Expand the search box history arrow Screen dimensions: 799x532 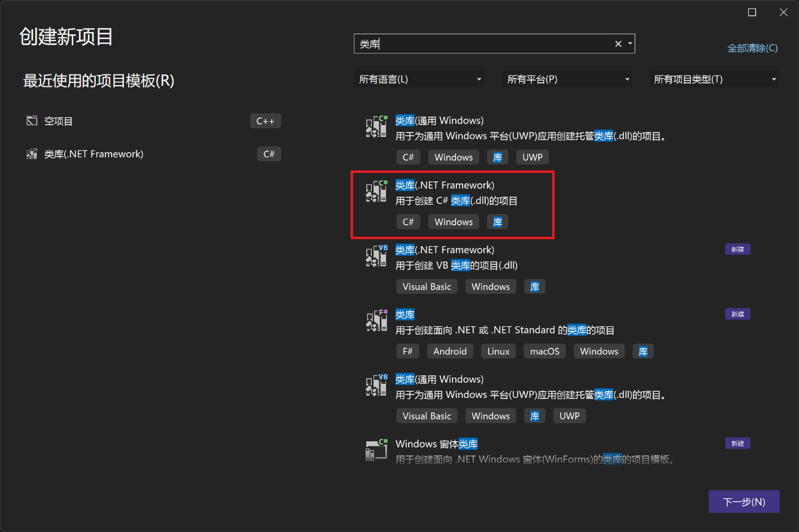[x=630, y=44]
